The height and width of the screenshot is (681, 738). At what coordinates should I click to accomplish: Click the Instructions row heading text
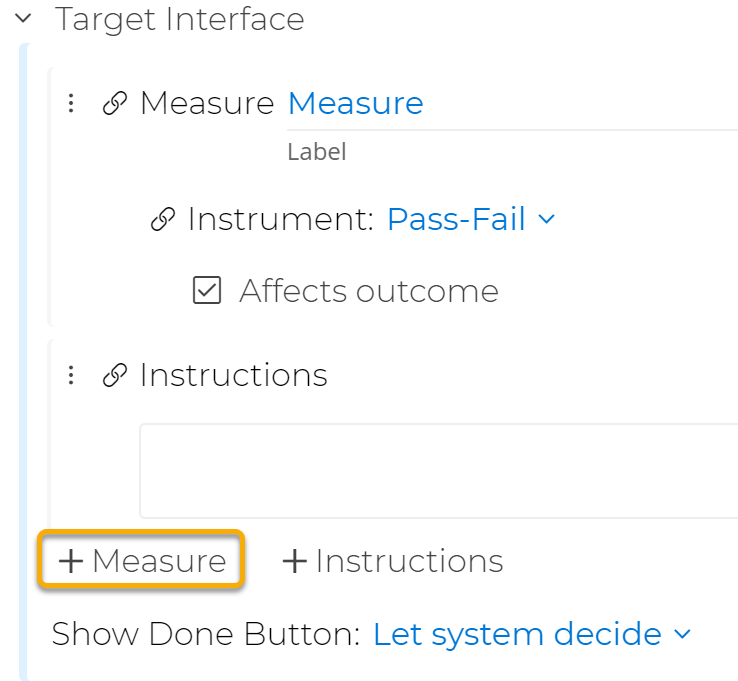click(x=233, y=375)
